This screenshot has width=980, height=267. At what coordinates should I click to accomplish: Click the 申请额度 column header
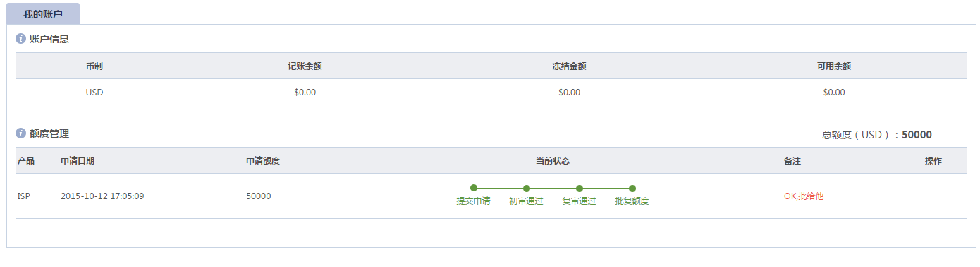coord(263,161)
